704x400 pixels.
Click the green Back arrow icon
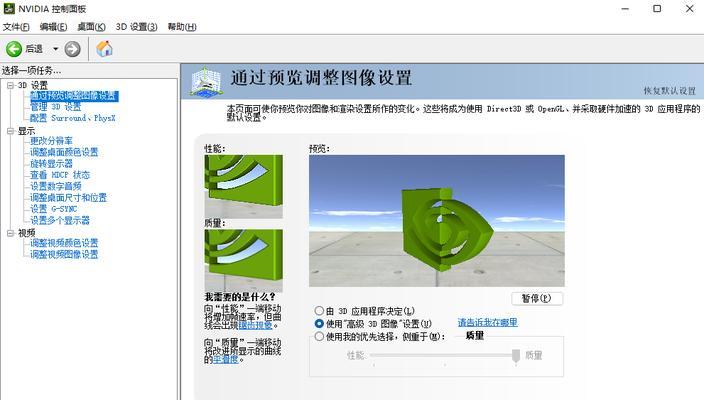13,49
